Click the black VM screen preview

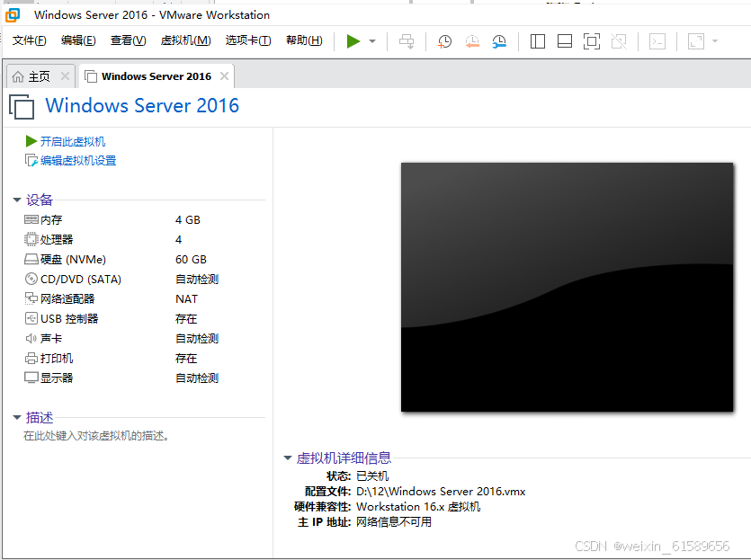click(568, 287)
